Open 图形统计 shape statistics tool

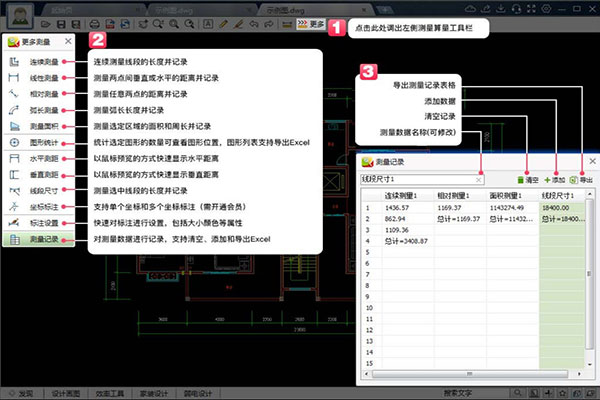point(38,142)
